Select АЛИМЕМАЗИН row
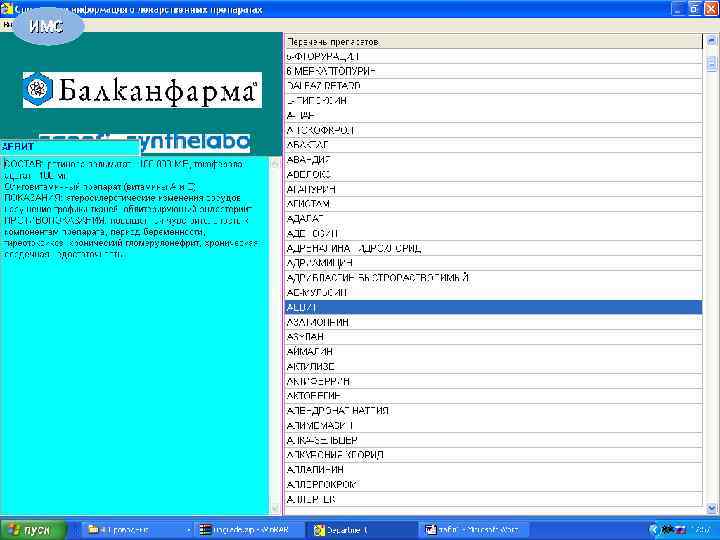This screenshot has width=720, height=540. [493, 425]
